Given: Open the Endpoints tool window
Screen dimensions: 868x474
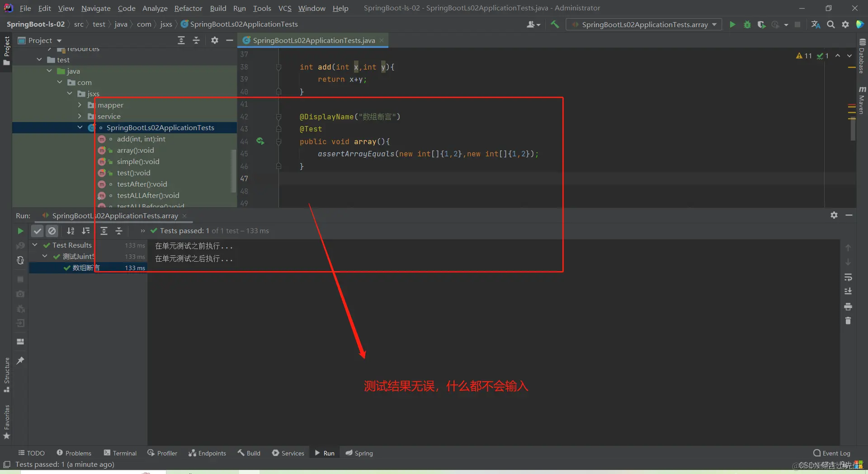Looking at the screenshot, I should (x=207, y=453).
